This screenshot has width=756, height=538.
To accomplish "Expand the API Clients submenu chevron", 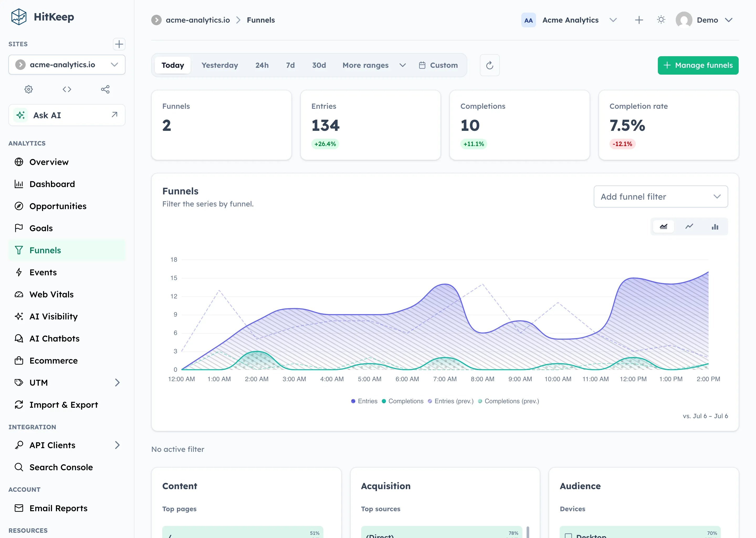I will 117,445.
